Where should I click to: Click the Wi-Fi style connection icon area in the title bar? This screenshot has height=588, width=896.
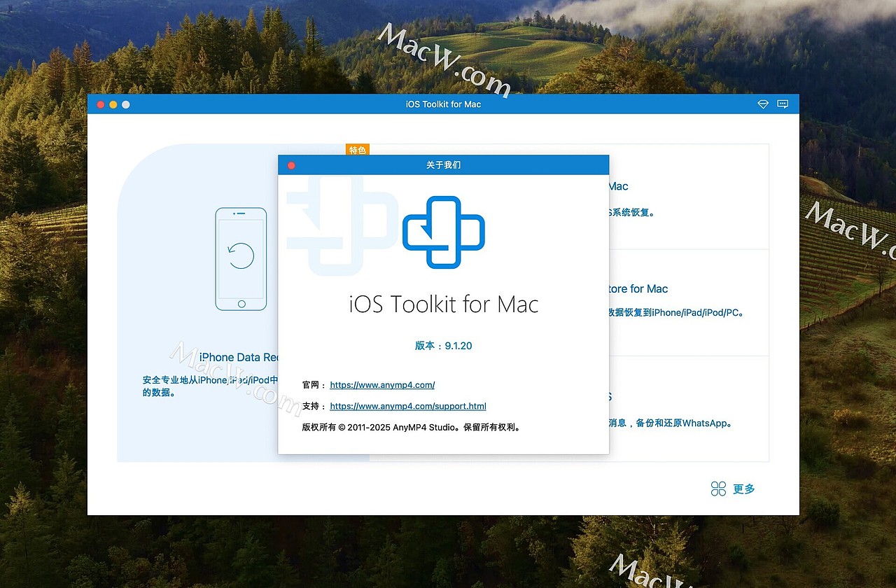click(762, 104)
